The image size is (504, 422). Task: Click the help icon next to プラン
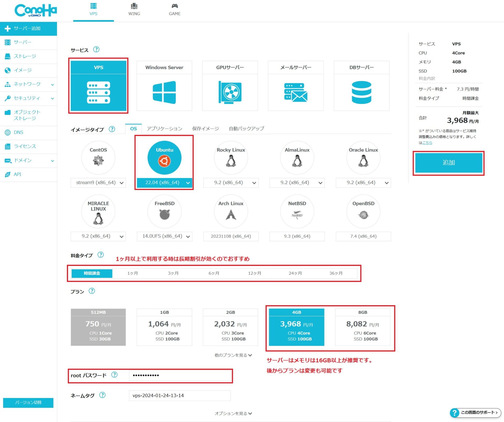point(92,291)
